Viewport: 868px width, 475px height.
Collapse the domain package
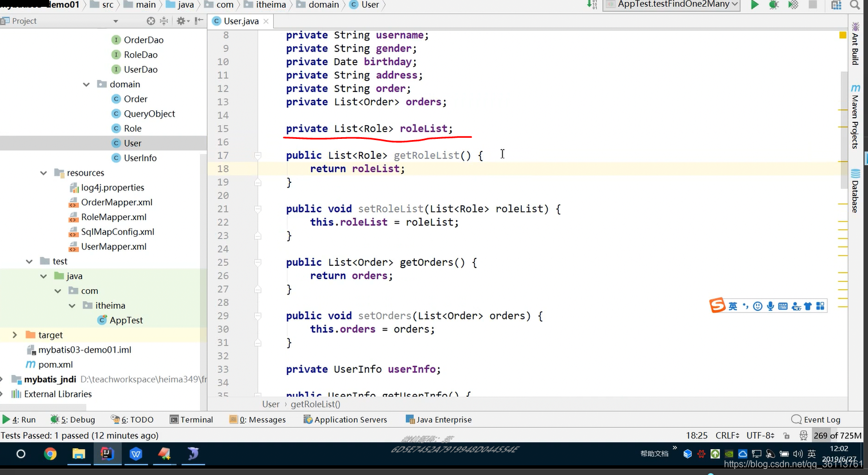point(86,85)
